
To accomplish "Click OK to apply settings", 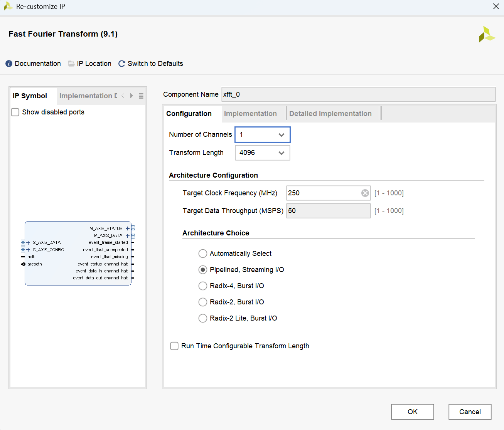I will 413,412.
